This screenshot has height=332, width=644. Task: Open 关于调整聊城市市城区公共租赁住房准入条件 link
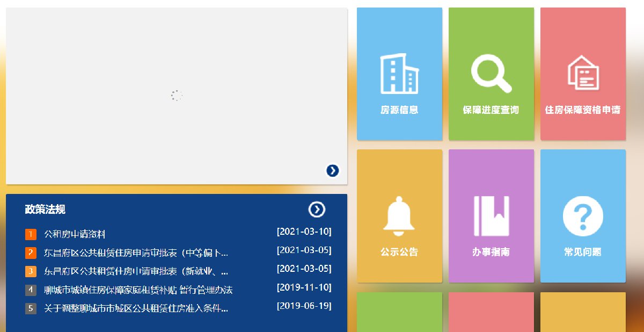(x=136, y=308)
